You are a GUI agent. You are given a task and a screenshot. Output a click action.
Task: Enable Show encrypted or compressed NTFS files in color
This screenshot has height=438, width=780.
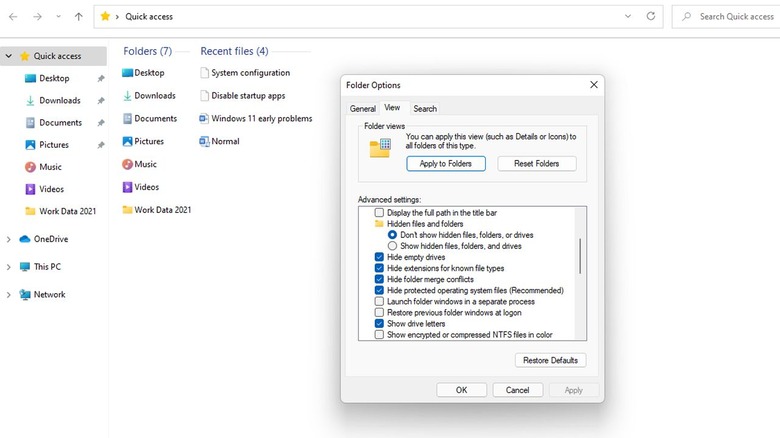(x=379, y=335)
